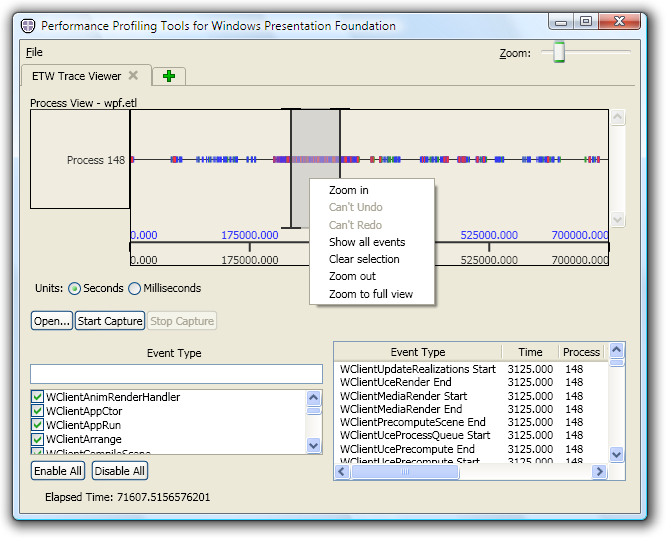
Task: Click process view scroll up arrow
Action: click(x=618, y=117)
